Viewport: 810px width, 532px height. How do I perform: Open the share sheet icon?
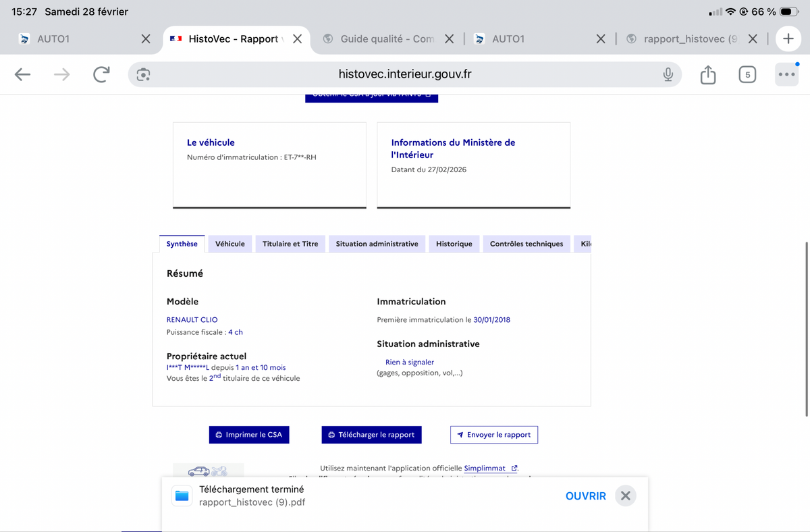click(707, 75)
